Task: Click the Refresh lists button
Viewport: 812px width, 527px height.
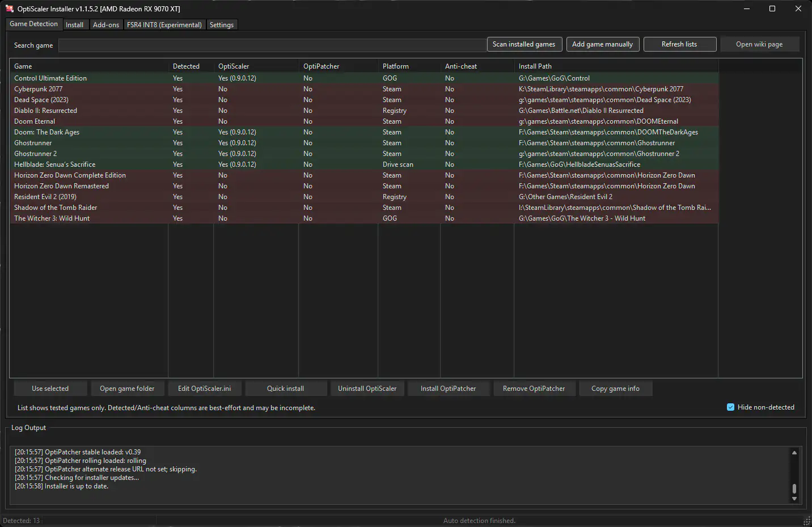Action: [x=679, y=44]
